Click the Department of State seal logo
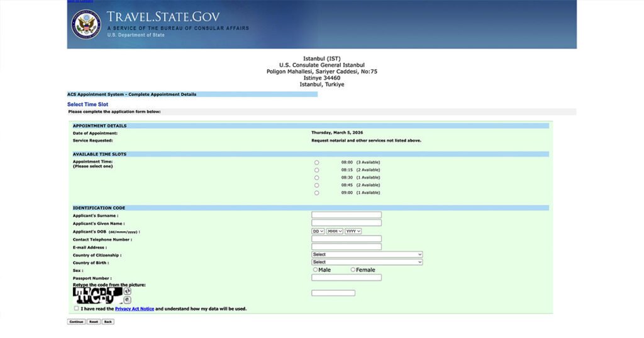This screenshot has height=338, width=644. pos(86,25)
